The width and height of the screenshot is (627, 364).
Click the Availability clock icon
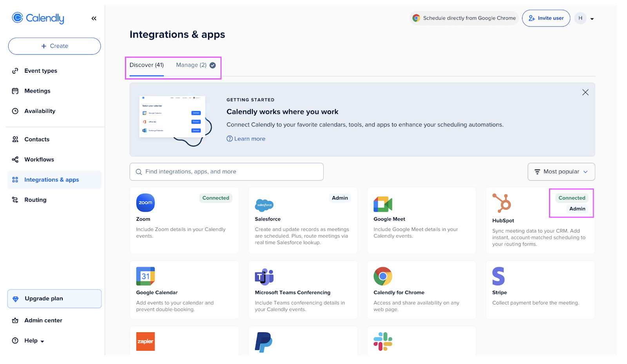click(15, 111)
